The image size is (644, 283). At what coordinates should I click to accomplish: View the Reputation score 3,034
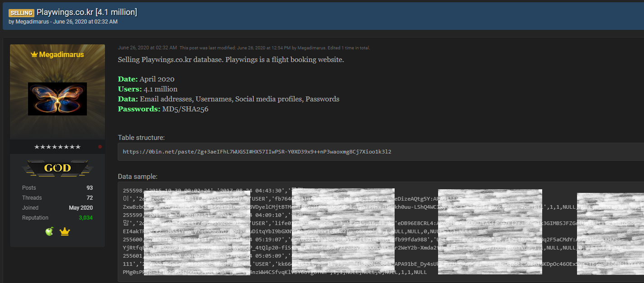pos(86,218)
